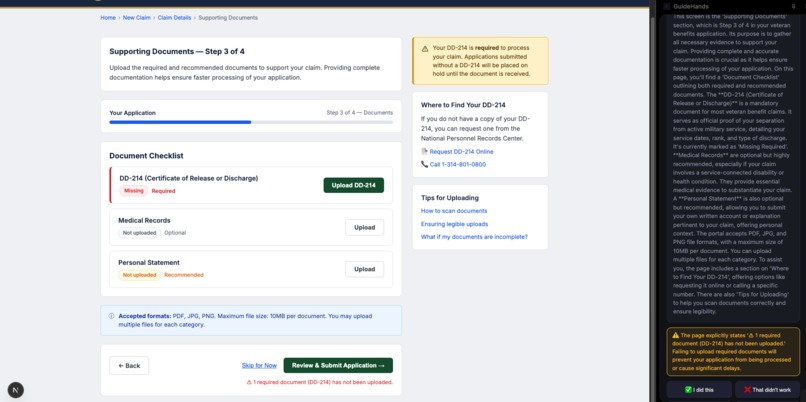This screenshot has width=806, height=402.
Task: Click the Step 3 of 4 — Documents label
Action: (360, 113)
